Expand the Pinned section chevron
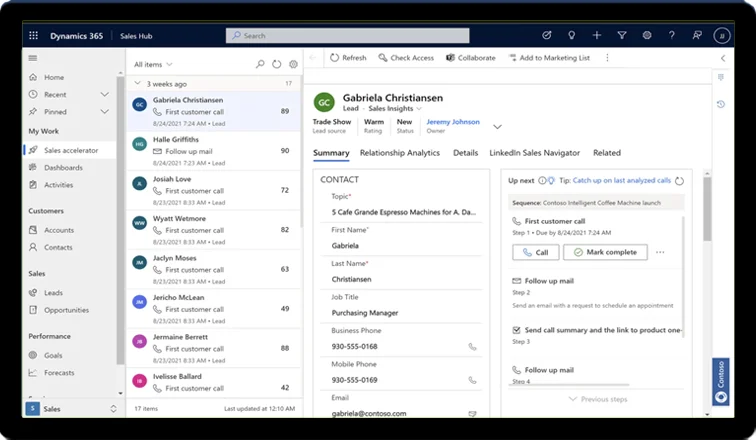756x440 pixels. click(105, 112)
